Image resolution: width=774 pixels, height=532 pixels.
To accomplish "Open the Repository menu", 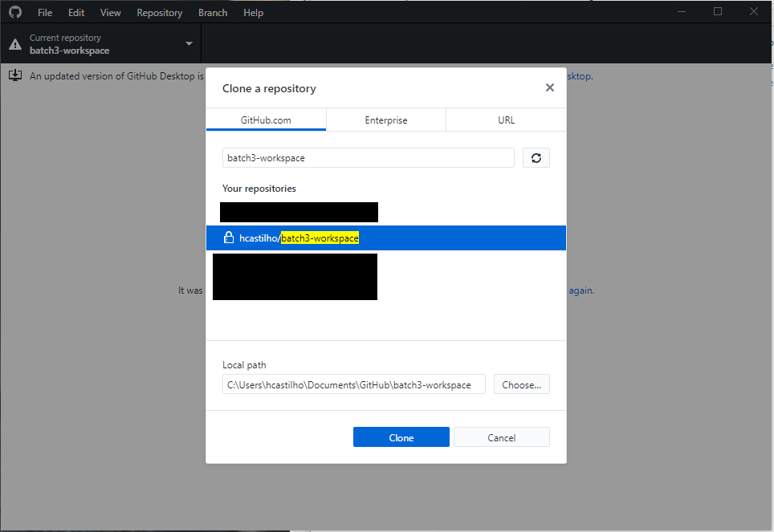I will tap(160, 13).
